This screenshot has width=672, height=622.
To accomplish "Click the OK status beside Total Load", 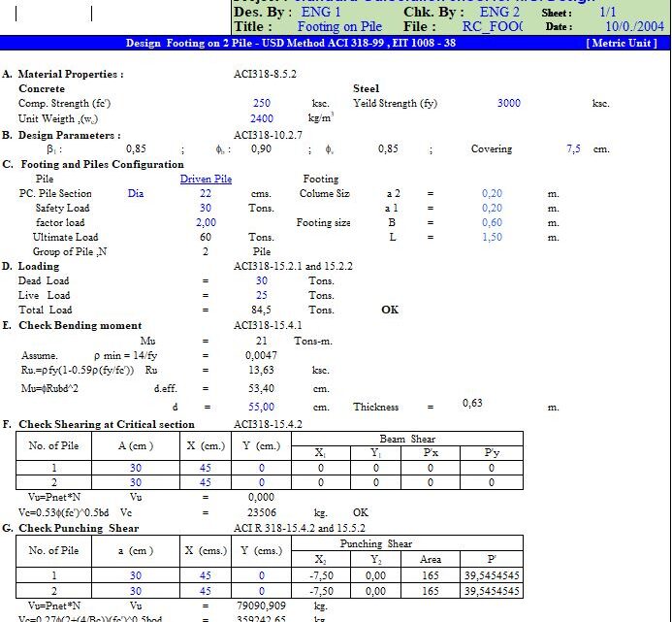I will click(390, 311).
